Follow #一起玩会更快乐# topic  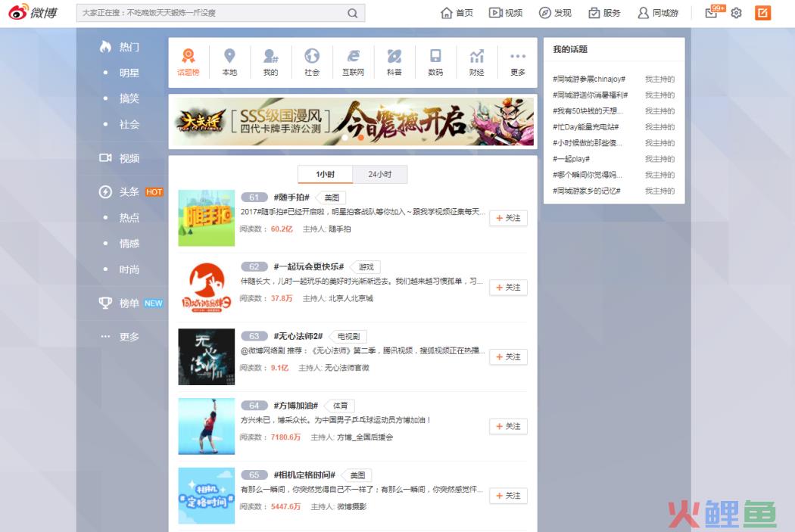(x=509, y=288)
